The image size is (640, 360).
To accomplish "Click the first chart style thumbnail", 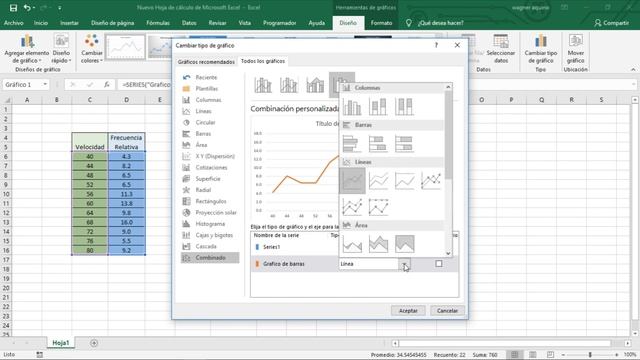I will 125,47.
